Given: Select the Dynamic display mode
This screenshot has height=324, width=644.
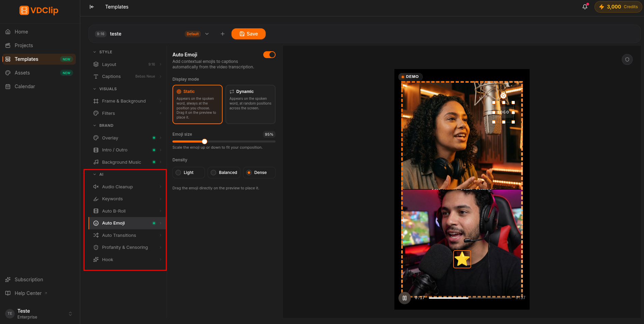Looking at the screenshot, I should (x=250, y=104).
